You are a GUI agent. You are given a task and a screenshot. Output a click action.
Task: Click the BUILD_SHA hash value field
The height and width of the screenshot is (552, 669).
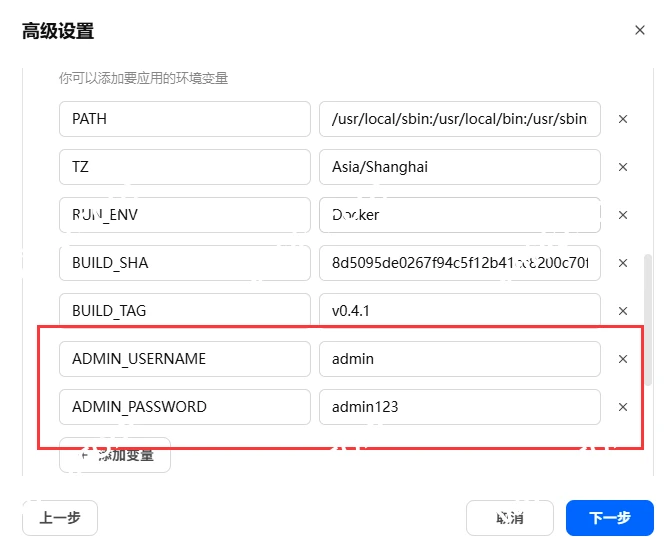[x=459, y=263]
